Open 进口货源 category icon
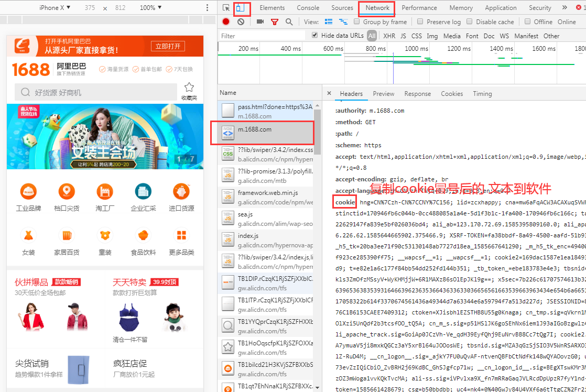586x392 pixels. point(182,192)
